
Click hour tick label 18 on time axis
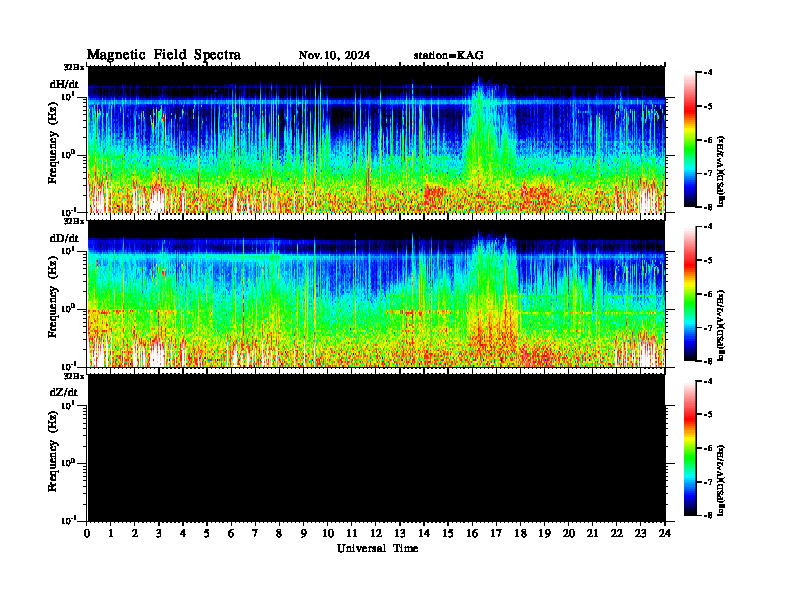point(520,533)
